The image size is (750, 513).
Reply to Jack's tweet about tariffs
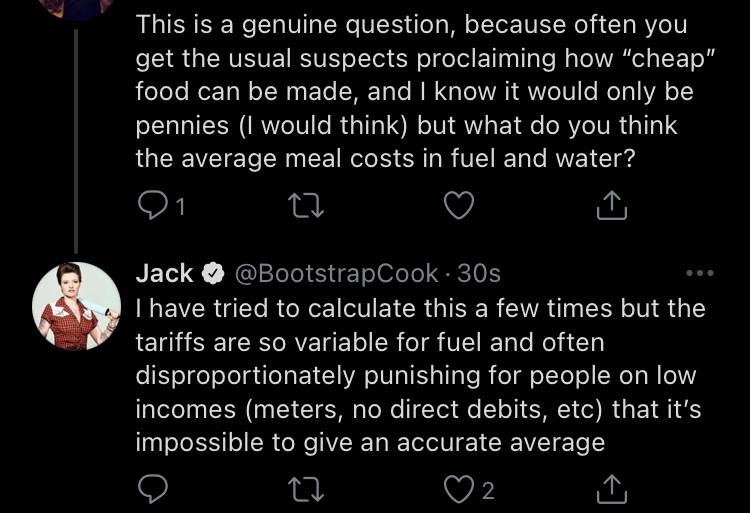(153, 489)
